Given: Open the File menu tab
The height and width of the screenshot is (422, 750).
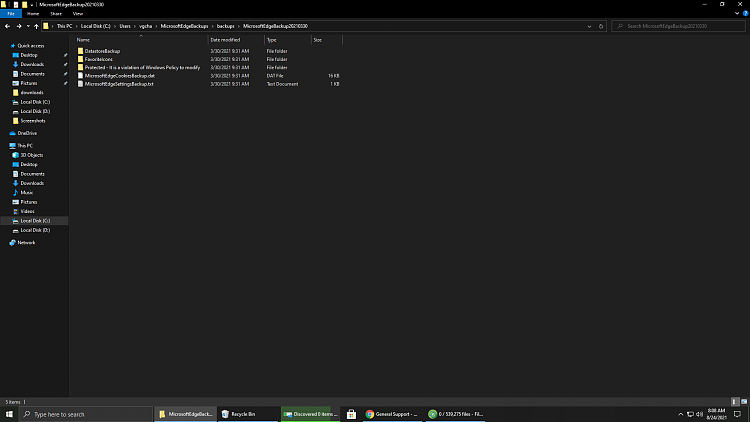Looking at the screenshot, I should point(11,14).
